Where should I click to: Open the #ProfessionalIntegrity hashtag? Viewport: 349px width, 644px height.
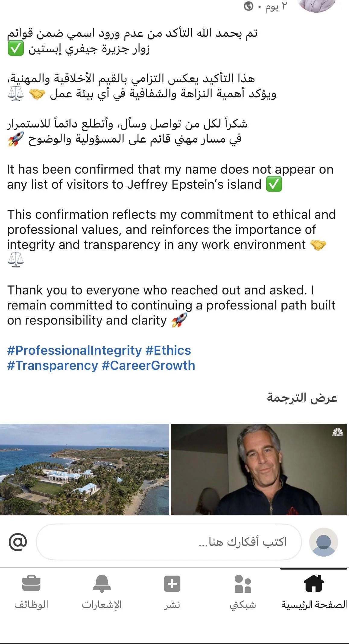tap(74, 350)
